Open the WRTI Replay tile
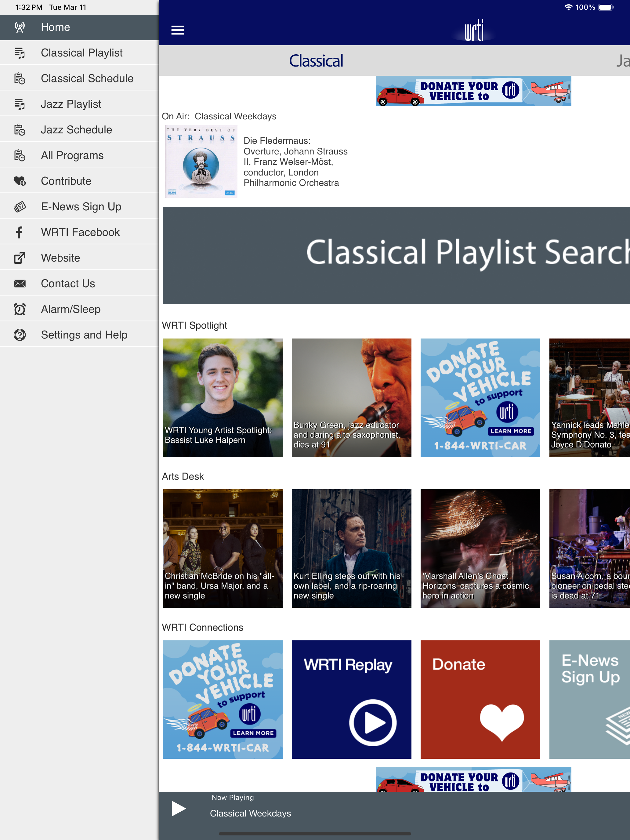This screenshot has width=630, height=840. 351,700
